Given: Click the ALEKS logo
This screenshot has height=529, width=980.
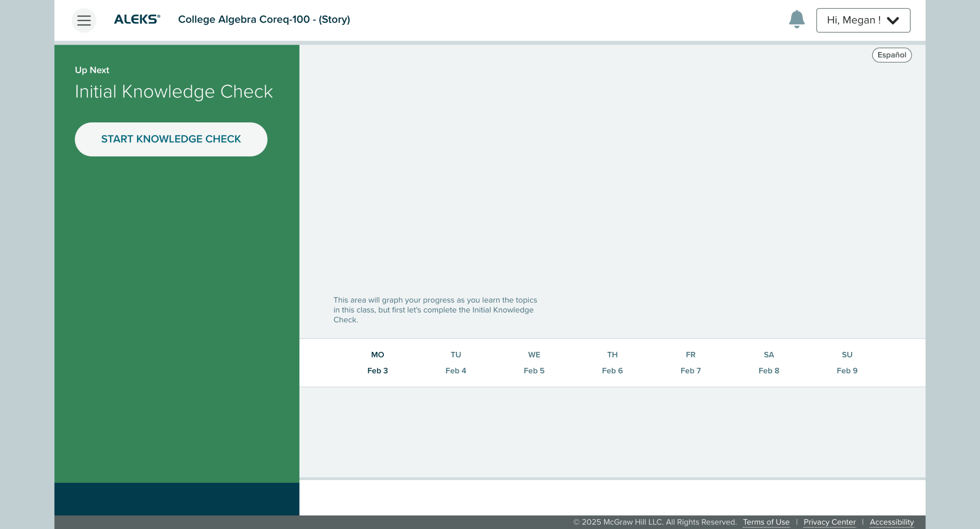Looking at the screenshot, I should tap(137, 19).
